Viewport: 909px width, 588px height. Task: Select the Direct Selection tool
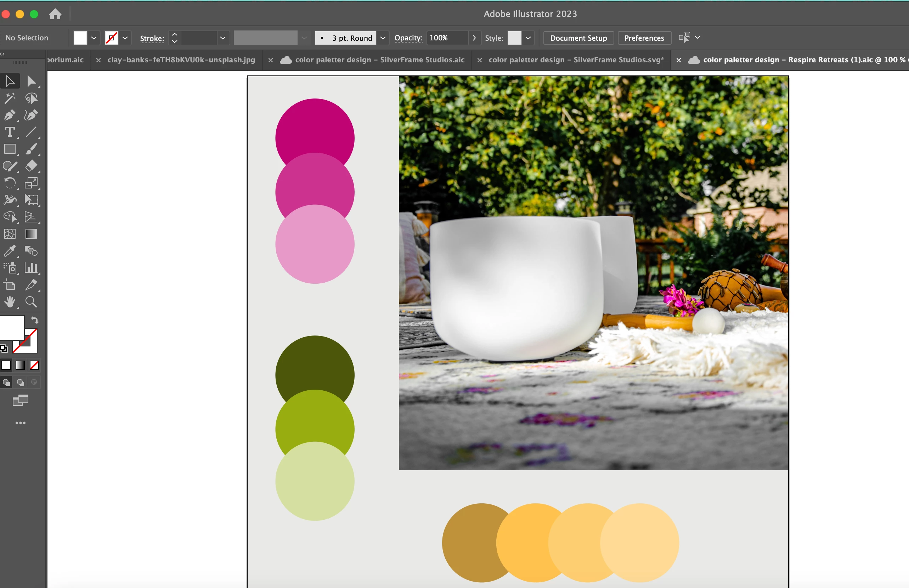[31, 81]
